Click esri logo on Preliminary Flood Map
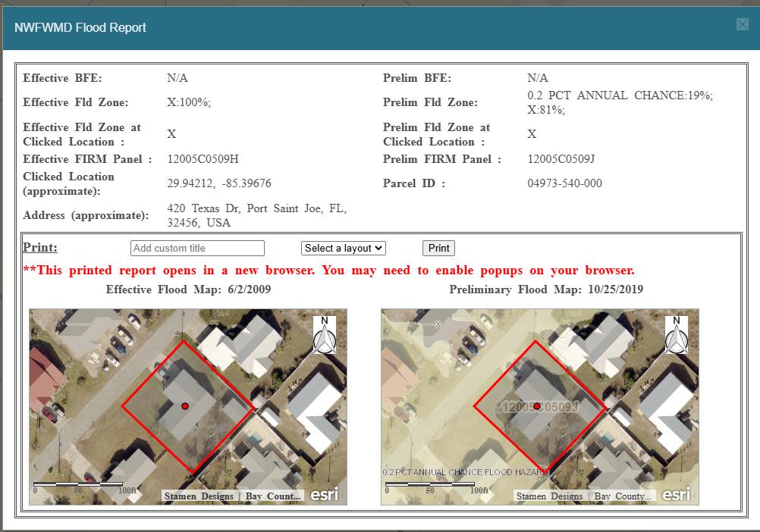The height and width of the screenshot is (532, 760). click(x=676, y=495)
